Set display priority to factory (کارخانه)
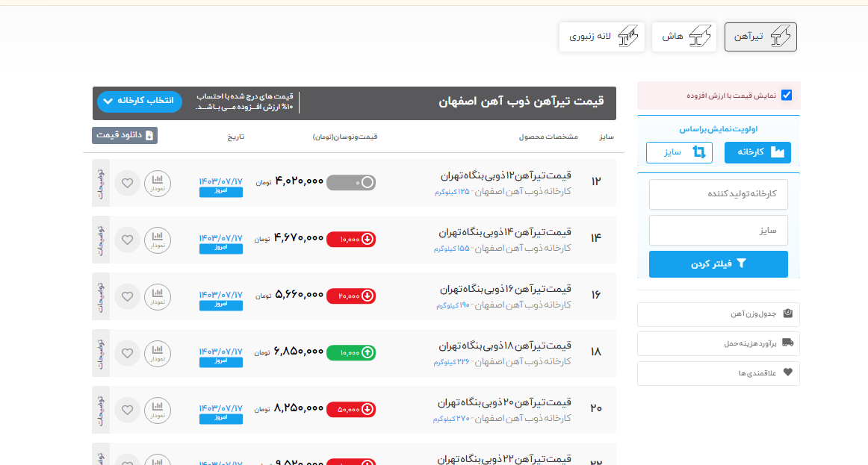This screenshot has width=868, height=465. [x=757, y=152]
